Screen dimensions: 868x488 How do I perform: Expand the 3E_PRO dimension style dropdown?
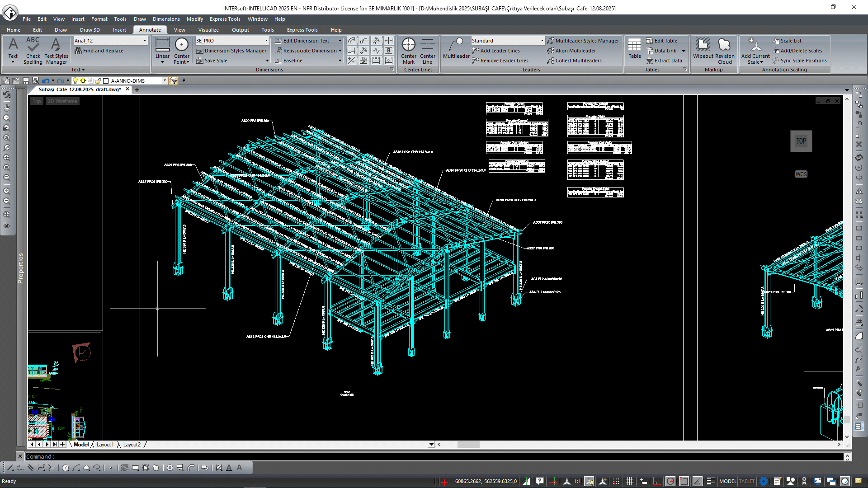click(266, 41)
